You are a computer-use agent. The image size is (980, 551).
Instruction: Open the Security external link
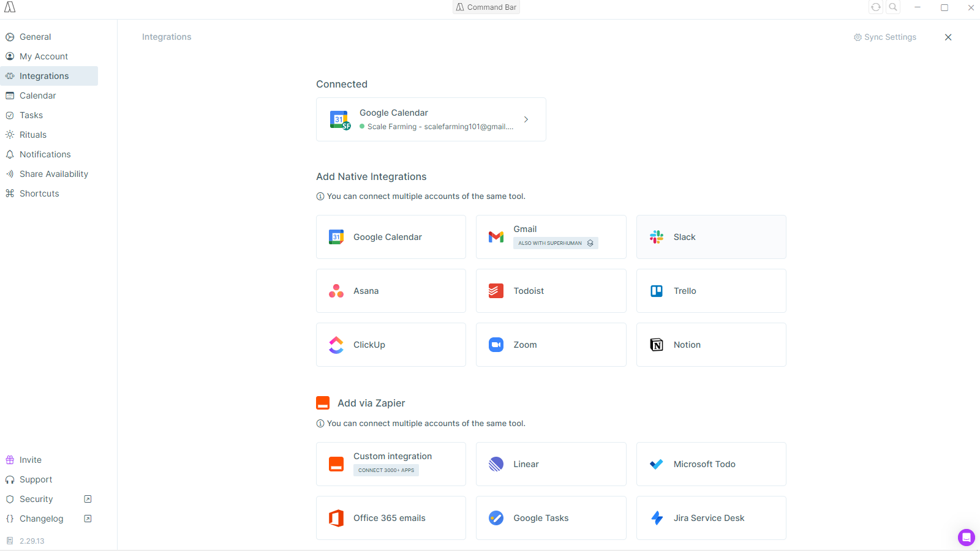tap(49, 499)
